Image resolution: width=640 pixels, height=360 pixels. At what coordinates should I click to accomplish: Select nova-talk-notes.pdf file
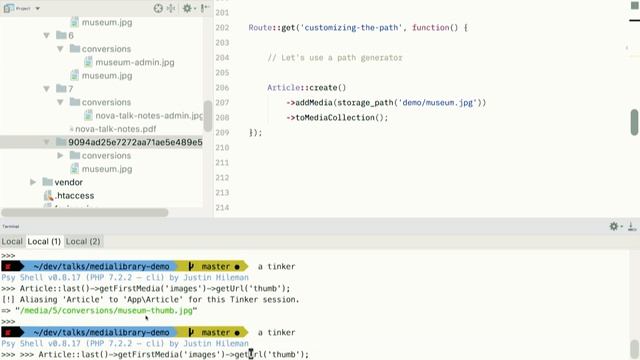pyautogui.click(x=116, y=129)
